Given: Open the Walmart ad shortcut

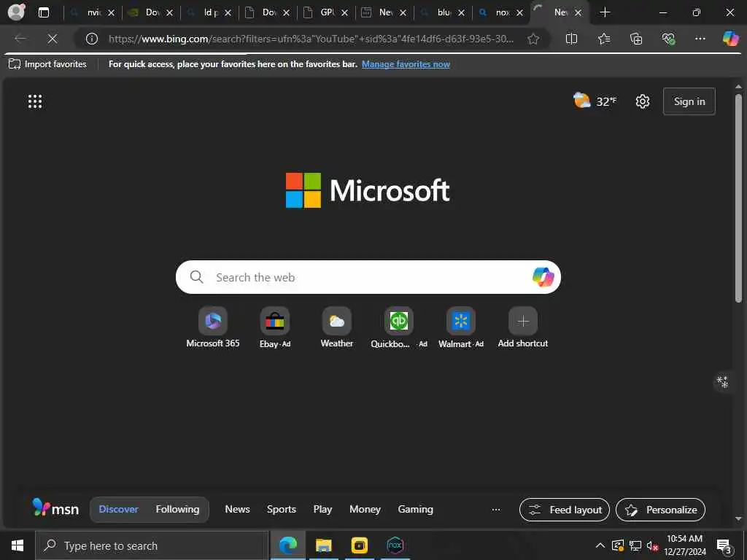Looking at the screenshot, I should 461,327.
